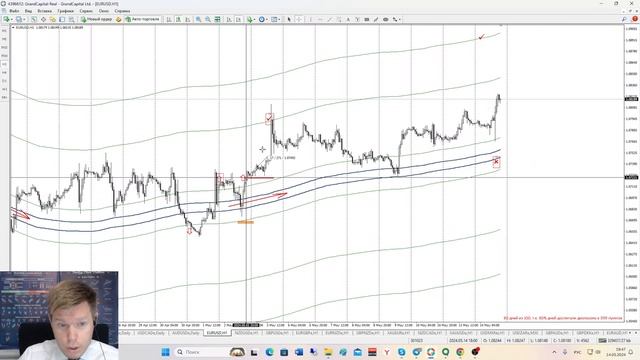Select the Crosshair tool
The width and height of the screenshot is (640, 360).
[x=299, y=19]
